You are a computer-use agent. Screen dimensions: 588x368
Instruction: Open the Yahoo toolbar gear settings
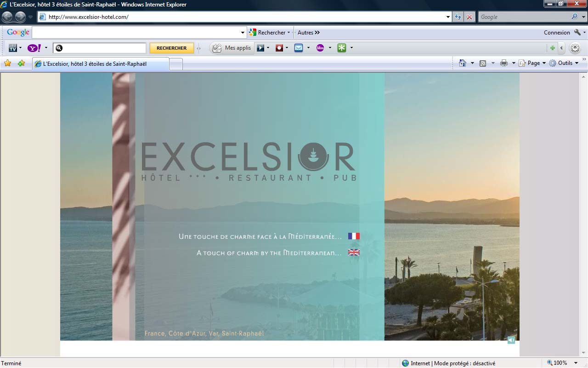click(x=575, y=48)
